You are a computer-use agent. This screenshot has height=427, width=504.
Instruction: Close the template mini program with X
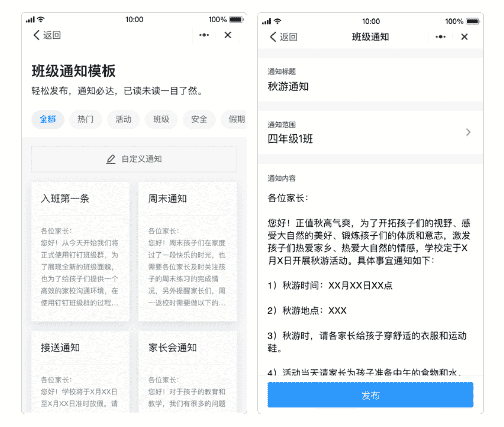pos(228,35)
